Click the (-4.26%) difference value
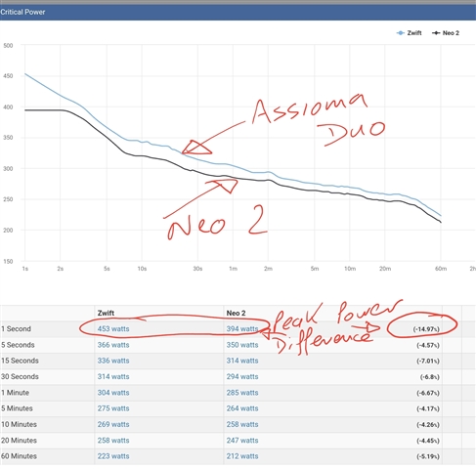This screenshot has height=469, width=476. [428, 425]
